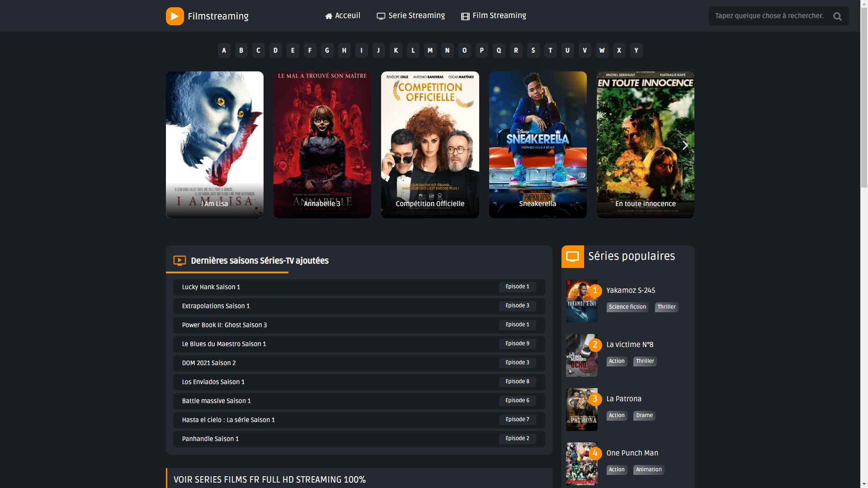868x488 pixels.
Task: Filter titles by letter X
Action: [619, 51]
